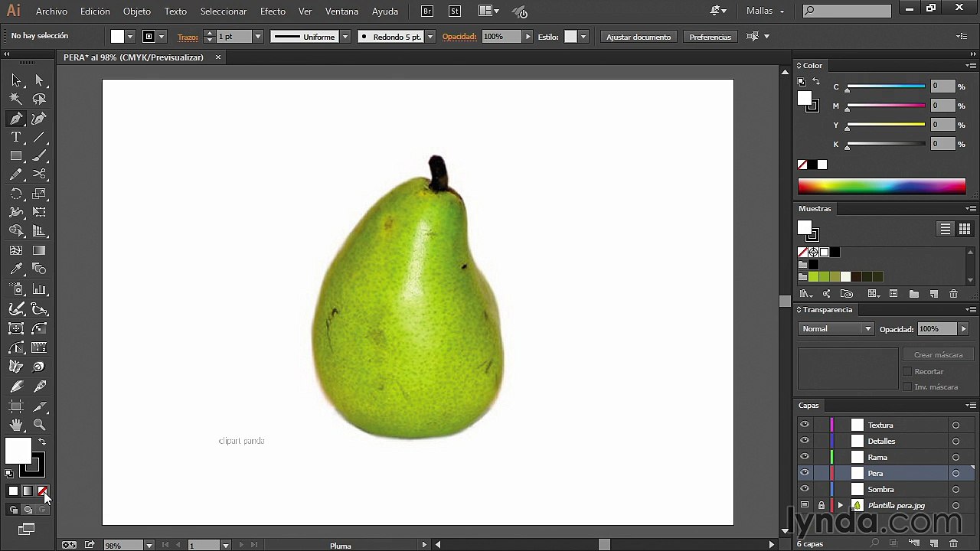
Task: Select the Selection tool (black arrow)
Action: (16, 80)
